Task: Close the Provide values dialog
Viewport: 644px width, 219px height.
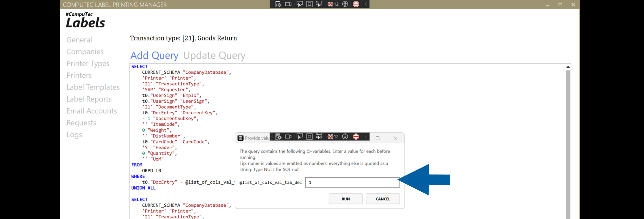Action: (395, 138)
